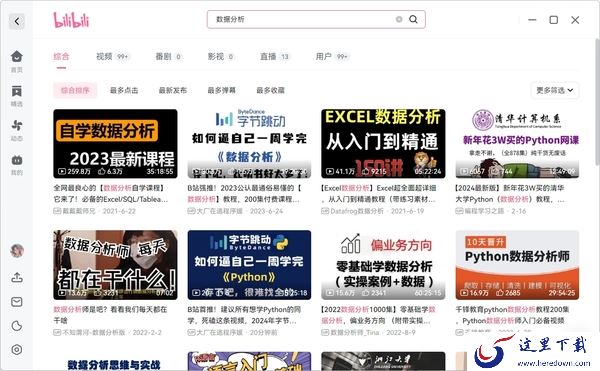Viewport: 600px width, 371px height.
Task: Open the 自学数据分析 2023最新课程 thumbnail
Action: (x=115, y=143)
